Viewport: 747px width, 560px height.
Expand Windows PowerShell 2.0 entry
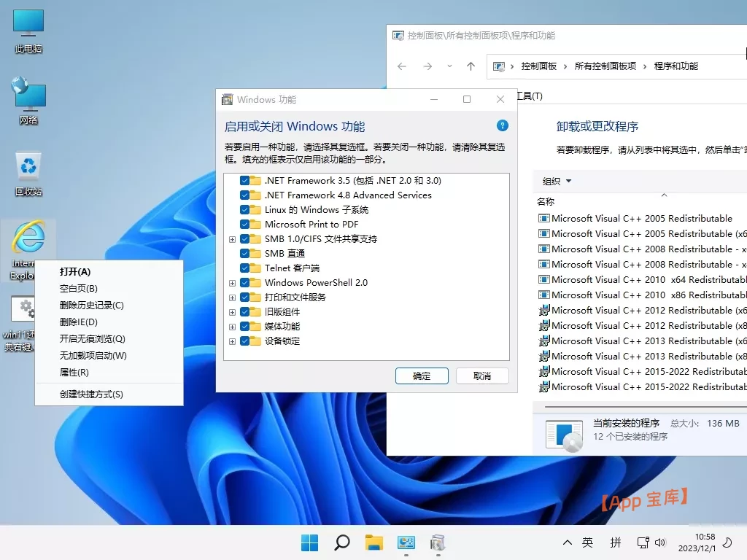pos(232,282)
